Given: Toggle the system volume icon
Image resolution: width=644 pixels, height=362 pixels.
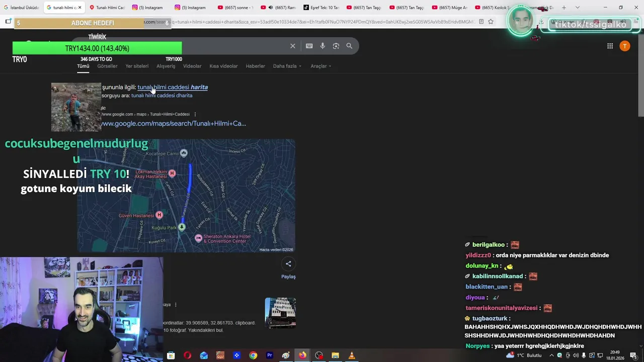Looking at the screenshot, I should pyautogui.click(x=576, y=355).
